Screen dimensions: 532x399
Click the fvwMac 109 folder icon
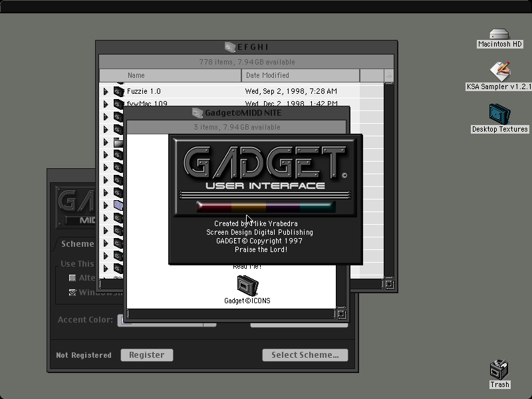[x=118, y=103]
